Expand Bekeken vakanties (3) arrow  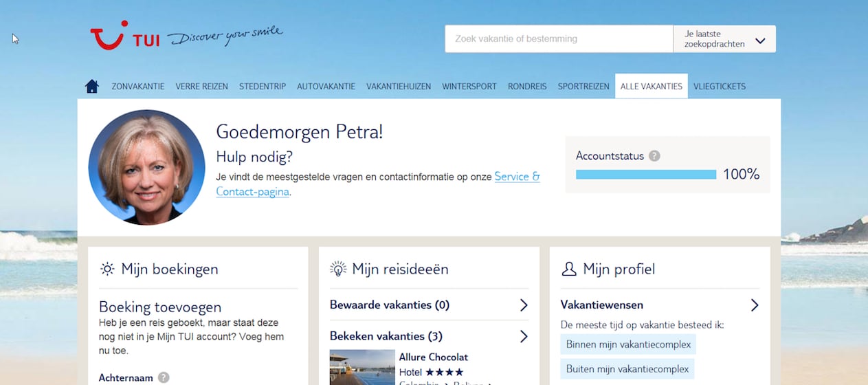524,337
